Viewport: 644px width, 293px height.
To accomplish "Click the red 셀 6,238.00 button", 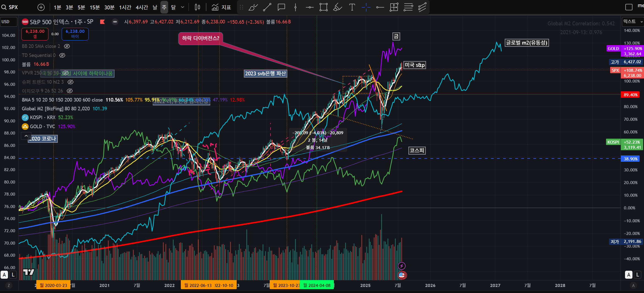I will pyautogui.click(x=35, y=34).
